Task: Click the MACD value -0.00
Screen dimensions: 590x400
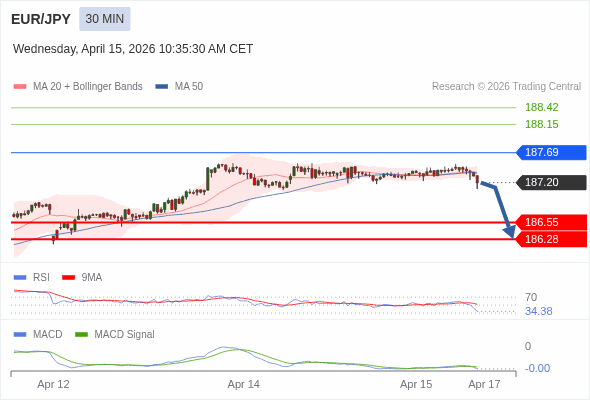Action: pos(537,368)
